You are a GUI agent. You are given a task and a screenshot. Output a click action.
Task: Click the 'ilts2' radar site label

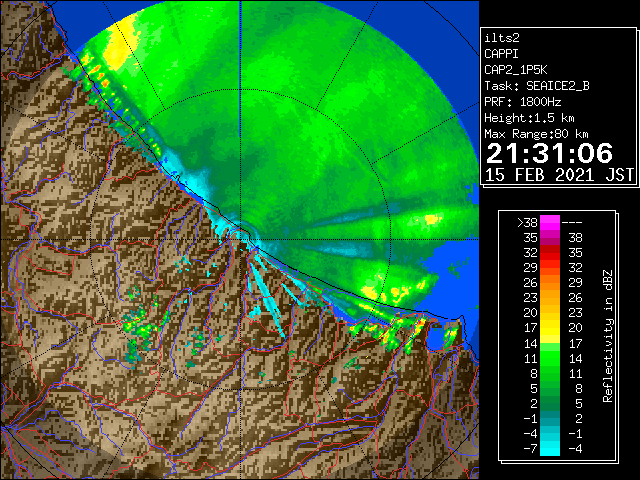coord(502,38)
